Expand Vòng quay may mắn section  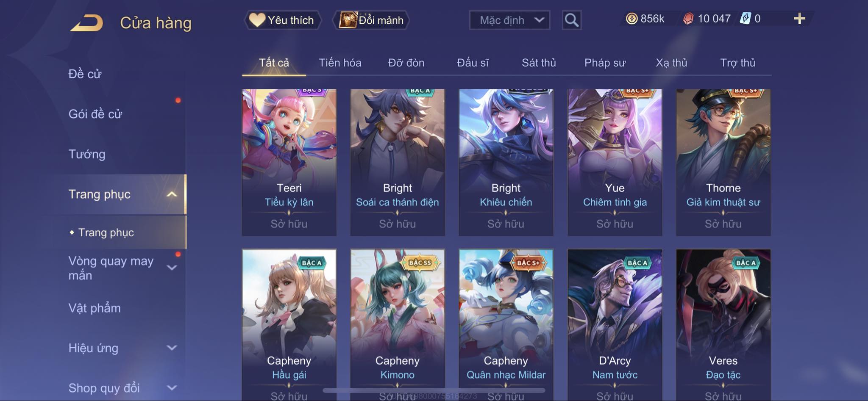point(172,268)
